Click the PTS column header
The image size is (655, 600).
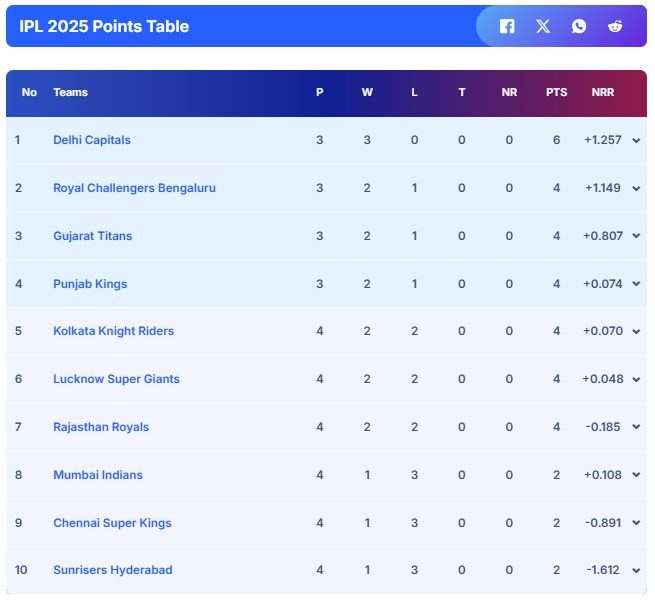[556, 92]
